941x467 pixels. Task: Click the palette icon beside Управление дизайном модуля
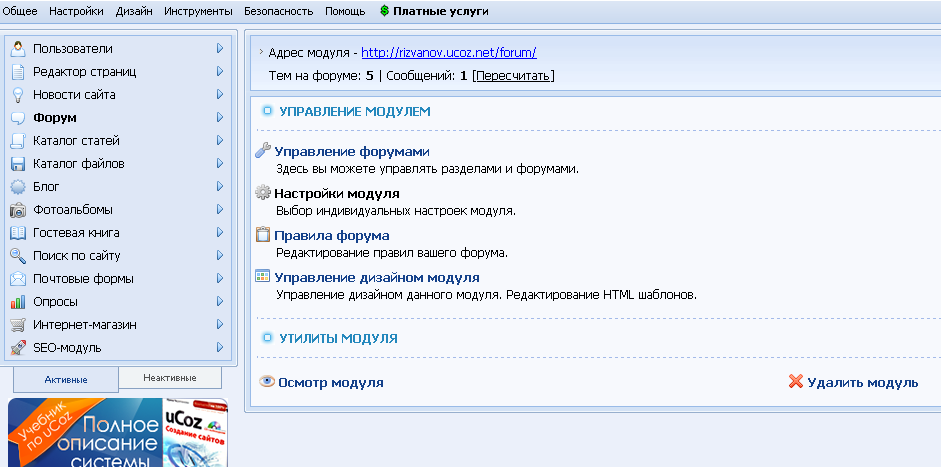pyautogui.click(x=263, y=277)
